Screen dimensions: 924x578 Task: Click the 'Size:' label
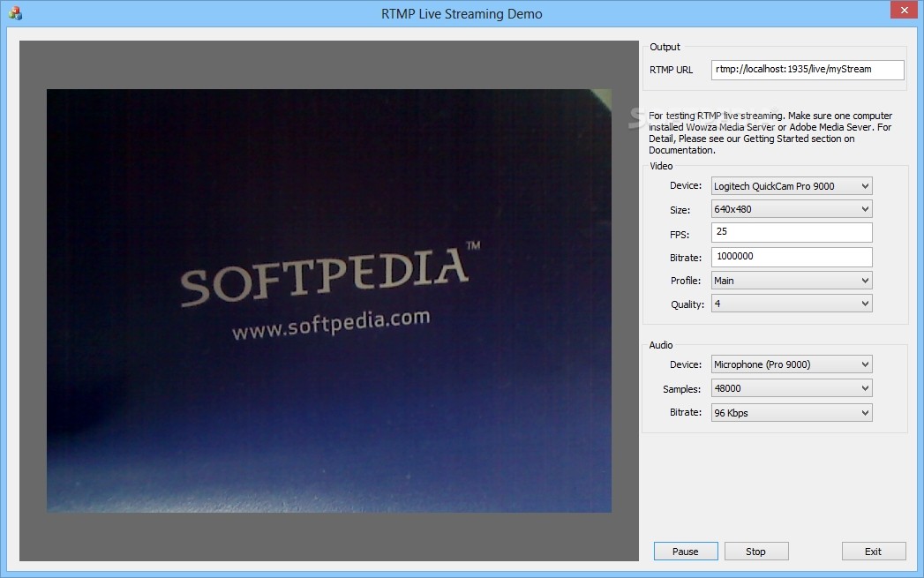pyautogui.click(x=680, y=210)
